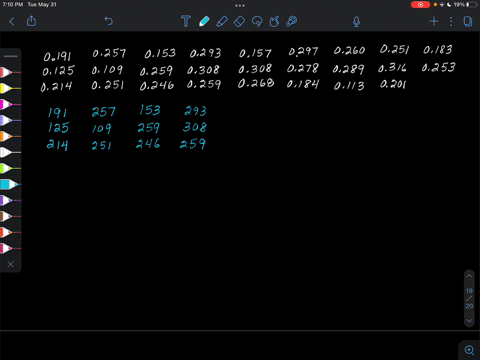Screen dimensions: 480x360
Task: Tap handwritten value 0.214
Action: click(x=56, y=87)
